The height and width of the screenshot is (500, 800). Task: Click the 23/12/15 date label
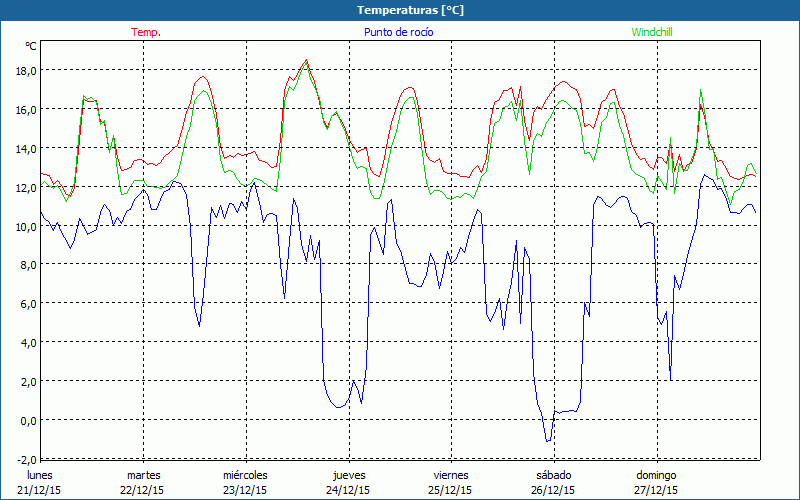click(x=245, y=490)
